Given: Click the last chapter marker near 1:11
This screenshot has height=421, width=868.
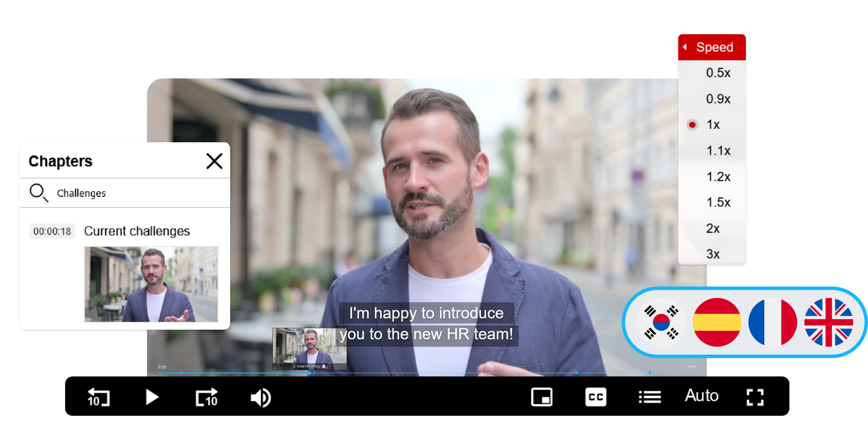Looking at the screenshot, I should [649, 373].
